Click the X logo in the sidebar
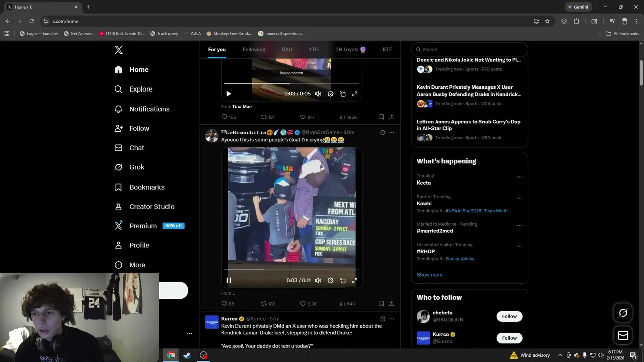644x362 pixels. (118, 50)
